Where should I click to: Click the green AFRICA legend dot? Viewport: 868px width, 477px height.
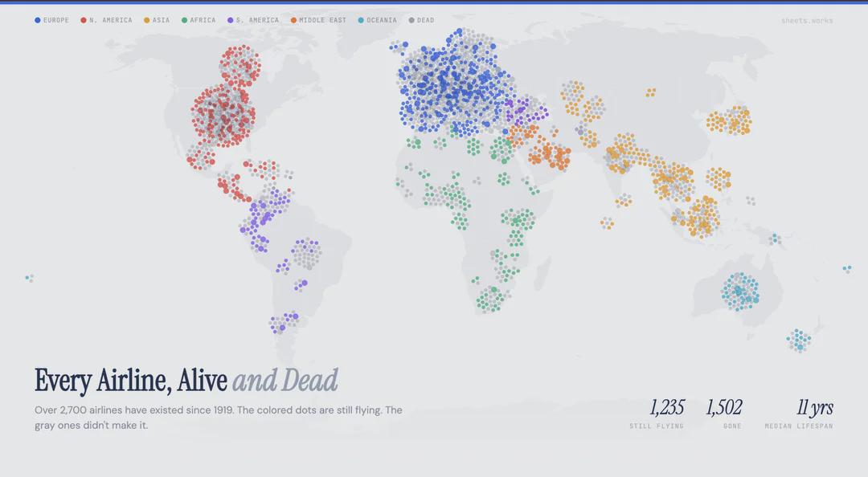click(182, 20)
